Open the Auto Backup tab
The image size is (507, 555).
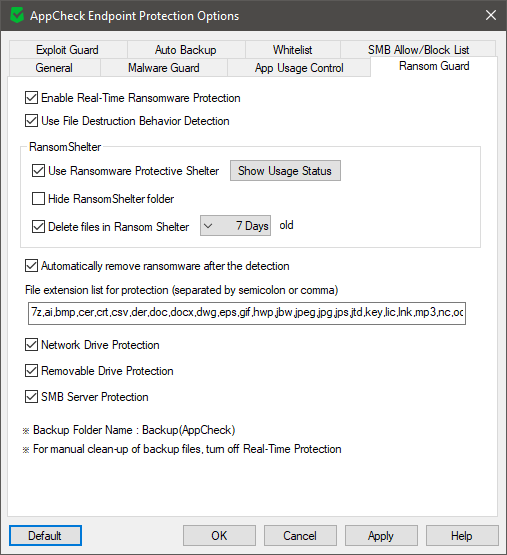(x=186, y=50)
